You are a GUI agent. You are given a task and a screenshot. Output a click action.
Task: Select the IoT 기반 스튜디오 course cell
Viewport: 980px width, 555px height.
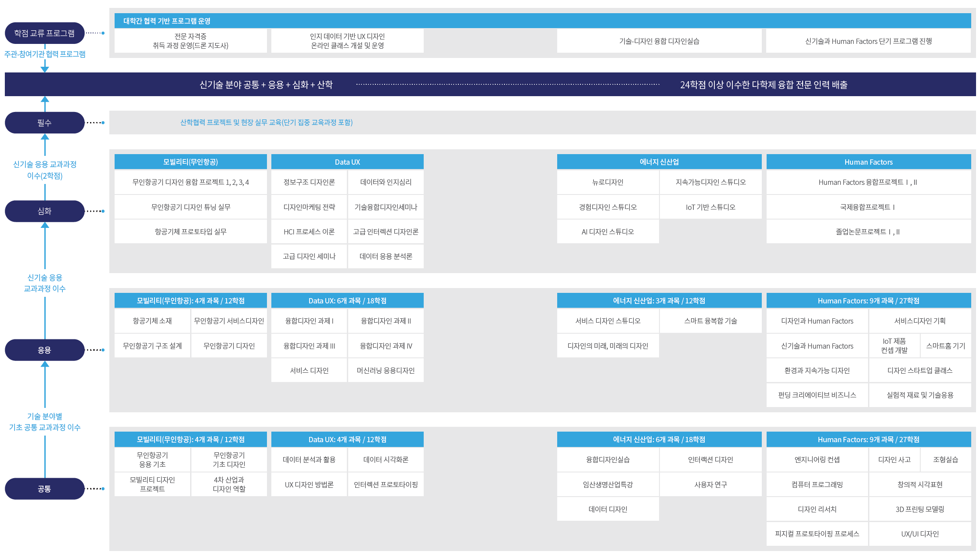710,207
